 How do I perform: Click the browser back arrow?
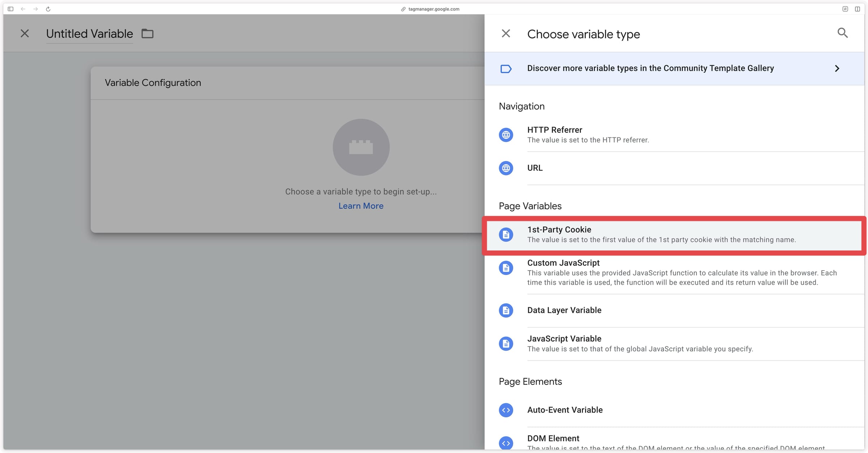[23, 9]
